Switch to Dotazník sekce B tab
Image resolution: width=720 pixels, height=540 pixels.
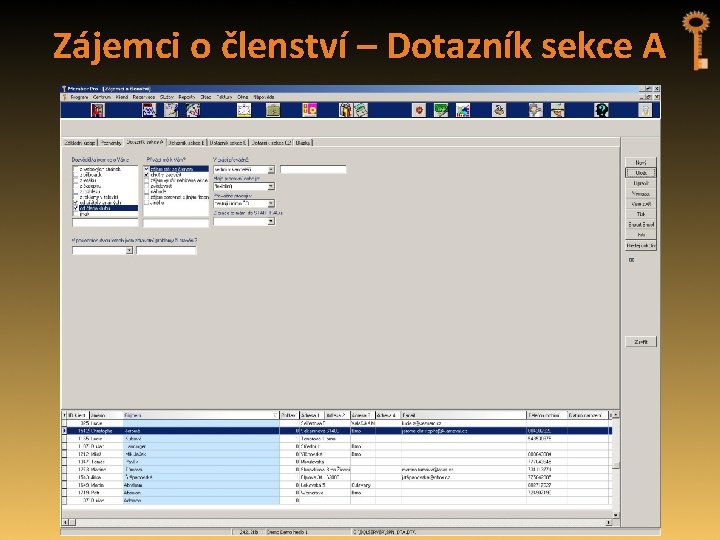(x=186, y=143)
